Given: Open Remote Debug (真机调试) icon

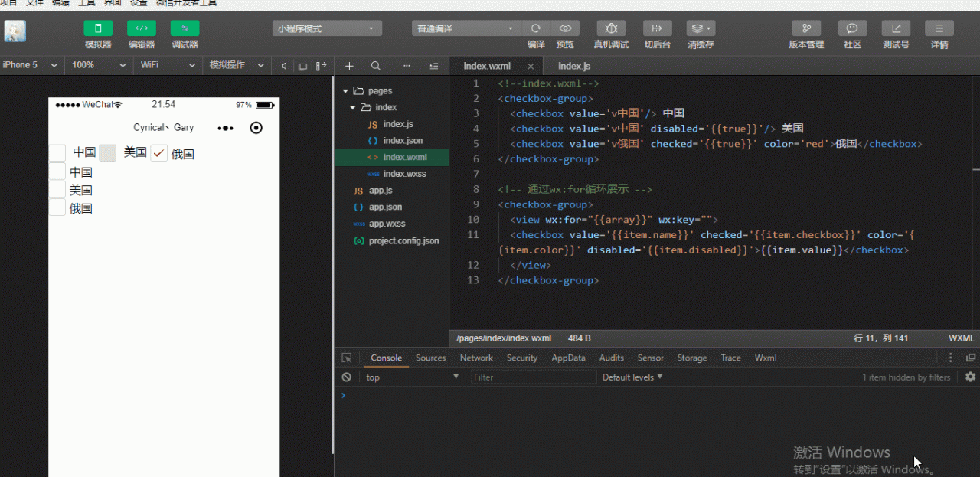Looking at the screenshot, I should (x=611, y=28).
